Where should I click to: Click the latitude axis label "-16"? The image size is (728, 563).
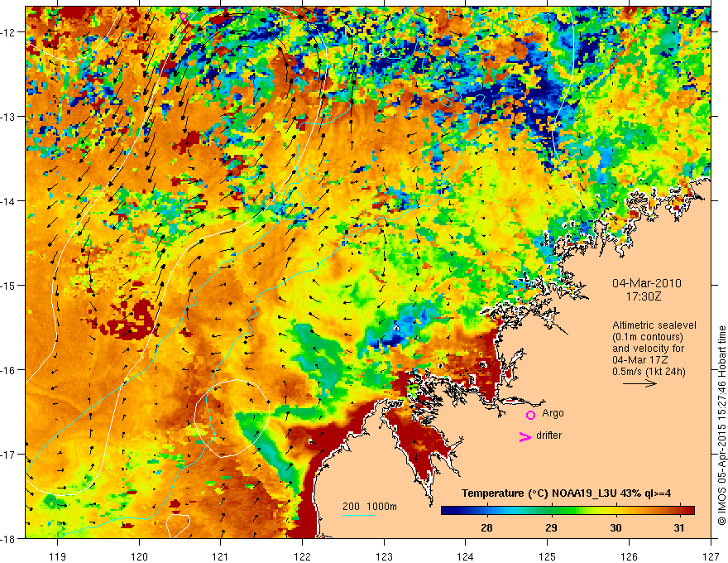[9, 370]
